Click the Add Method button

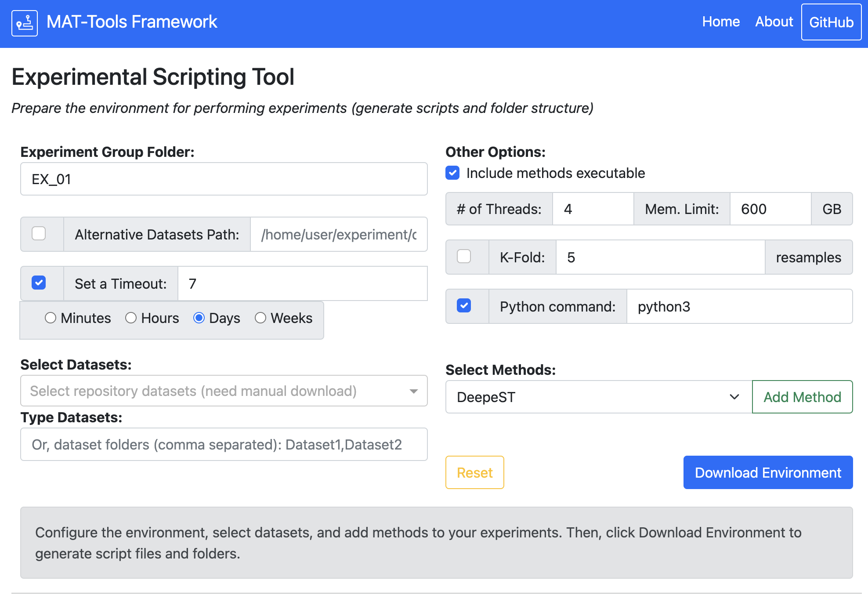pos(802,397)
